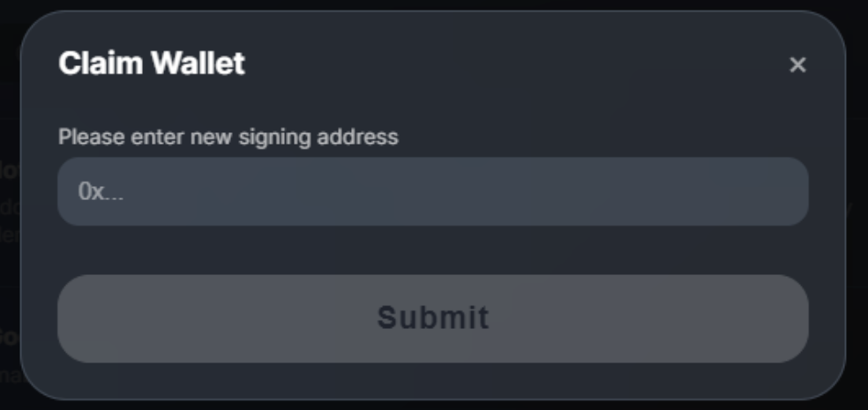Focus the 0x... address text box
Image resolution: width=868 pixels, height=410 pixels.
432,191
